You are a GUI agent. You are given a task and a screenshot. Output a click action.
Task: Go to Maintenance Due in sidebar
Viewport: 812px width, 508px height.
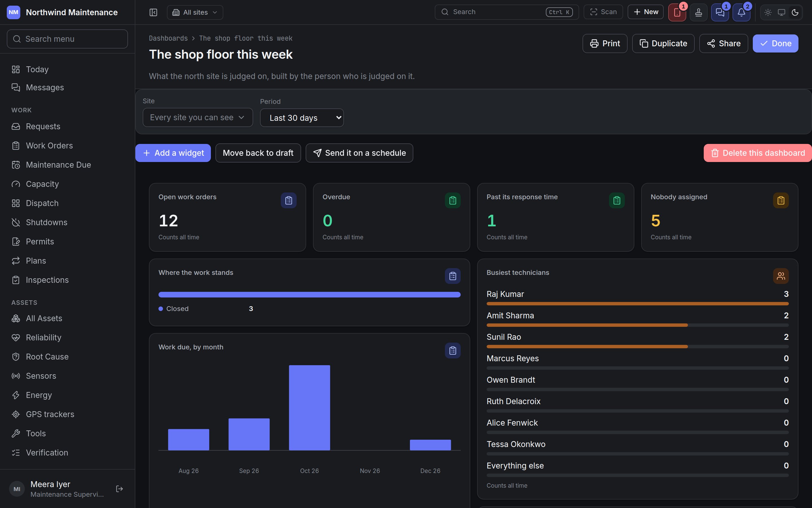pyautogui.click(x=67, y=165)
